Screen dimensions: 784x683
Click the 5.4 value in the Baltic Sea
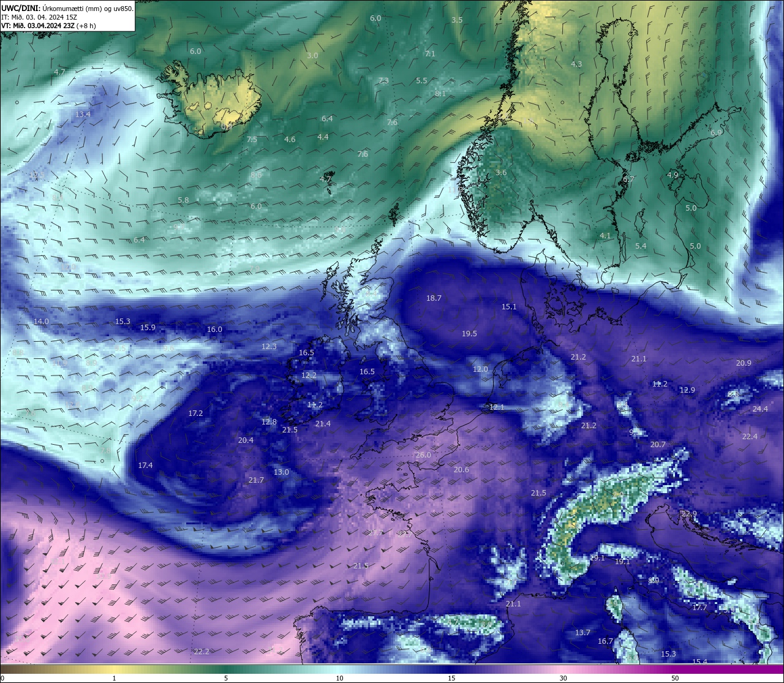[x=641, y=246]
